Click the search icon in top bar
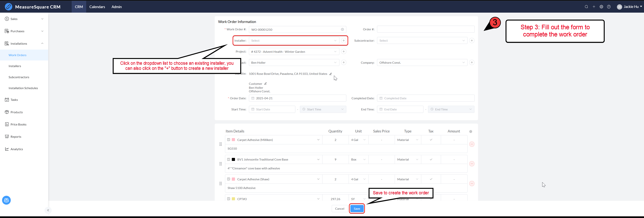Image resolution: width=644 pixels, height=218 pixels. [x=586, y=7]
